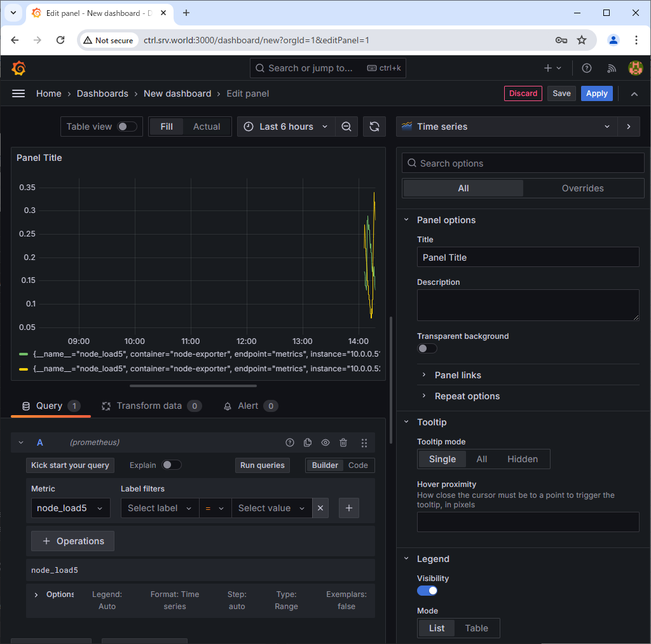Toggle the Table view switch
This screenshot has width=651, height=644.
point(127,127)
